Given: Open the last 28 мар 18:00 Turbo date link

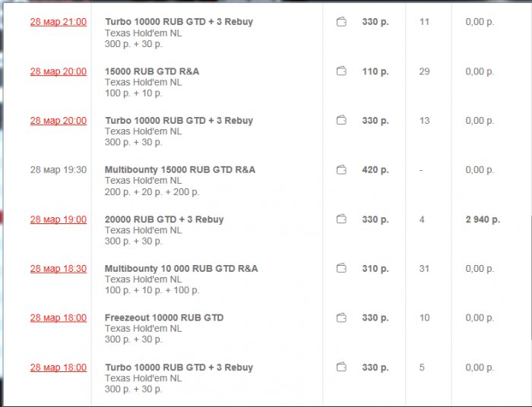Looking at the screenshot, I should coord(59,368).
